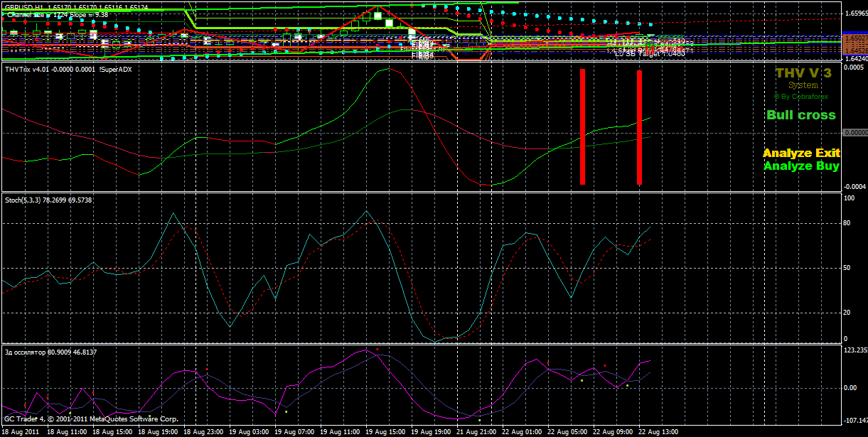Click the '19 Aug 11:00' time axis label

[340, 431]
